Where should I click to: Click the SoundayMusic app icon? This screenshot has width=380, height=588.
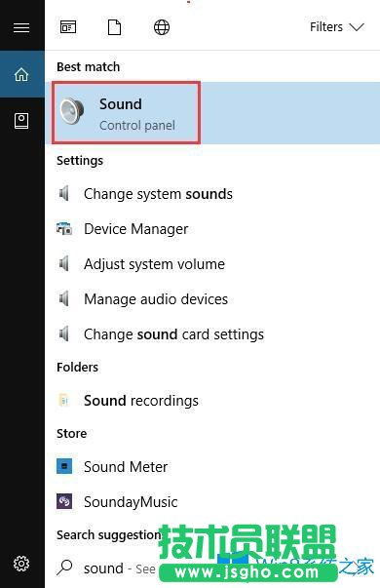coord(64,501)
